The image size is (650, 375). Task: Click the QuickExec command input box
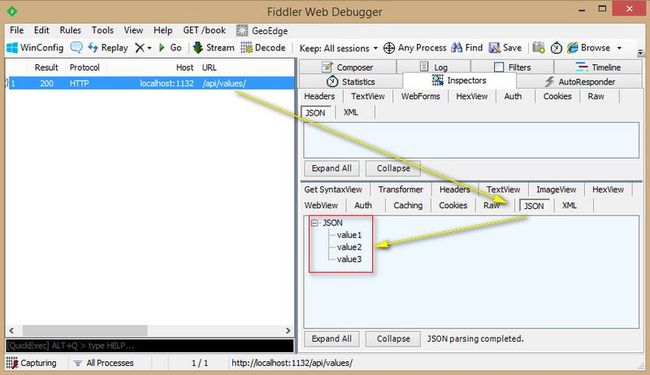(150, 346)
